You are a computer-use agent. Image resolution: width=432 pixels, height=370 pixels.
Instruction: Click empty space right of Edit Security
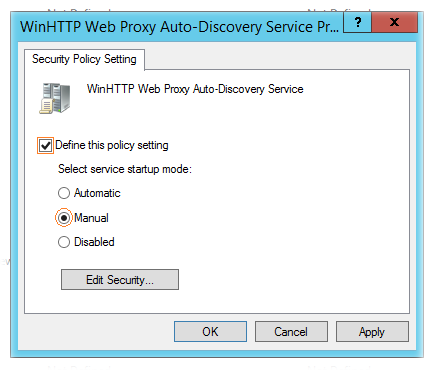click(x=293, y=279)
